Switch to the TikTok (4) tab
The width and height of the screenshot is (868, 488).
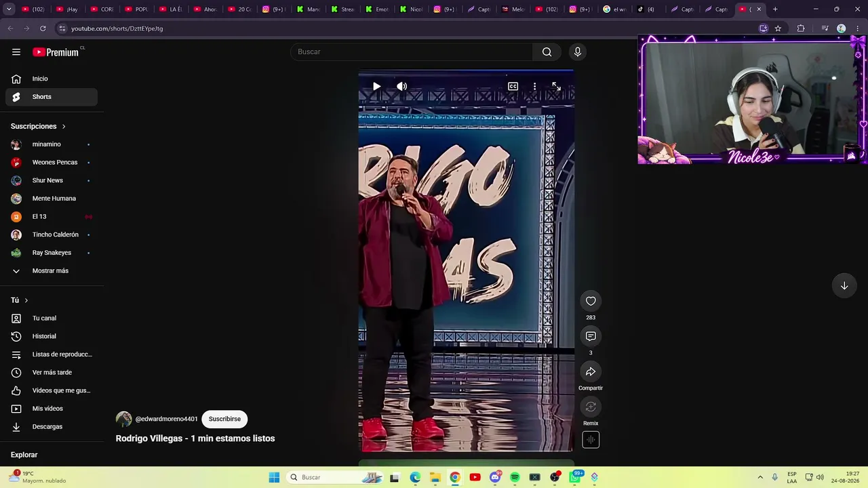coord(648,9)
